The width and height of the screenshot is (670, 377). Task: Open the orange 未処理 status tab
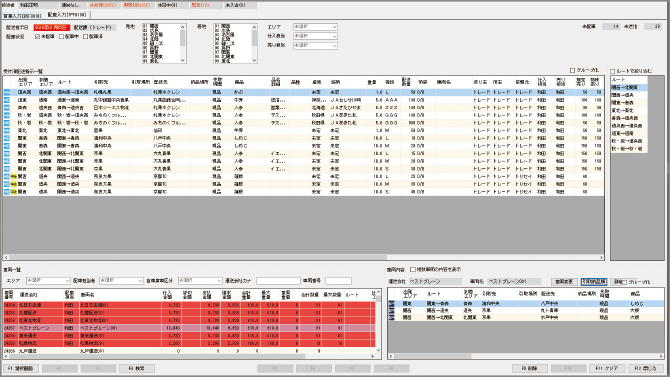103,5
